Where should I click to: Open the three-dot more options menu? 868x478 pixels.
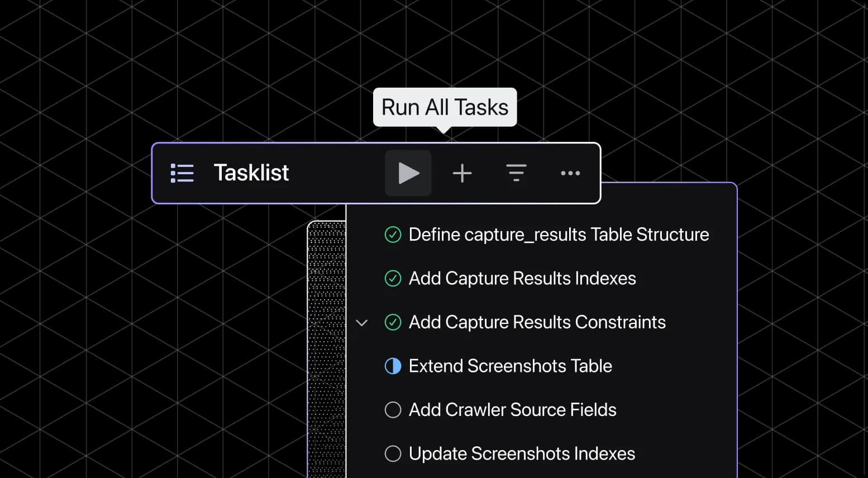click(570, 173)
